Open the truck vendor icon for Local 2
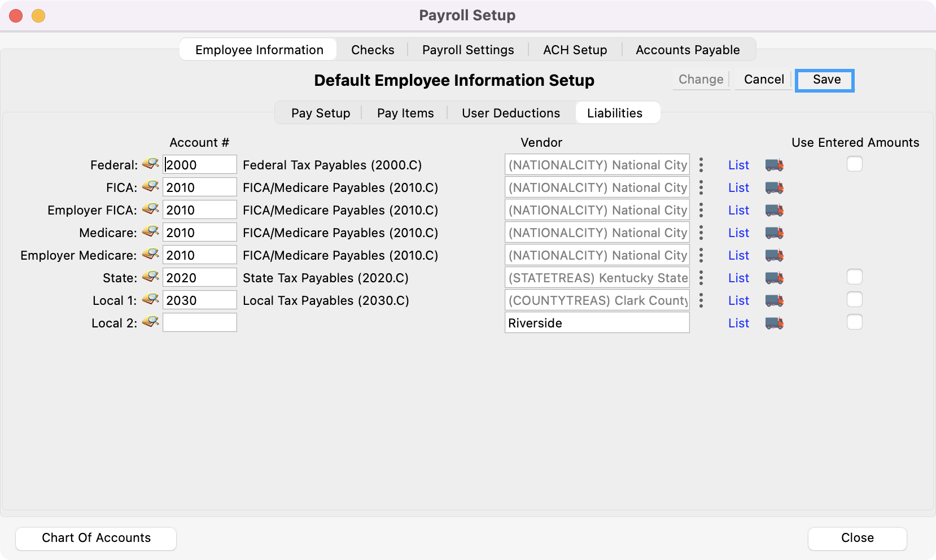Screen dimensions: 936x560 tap(774, 323)
